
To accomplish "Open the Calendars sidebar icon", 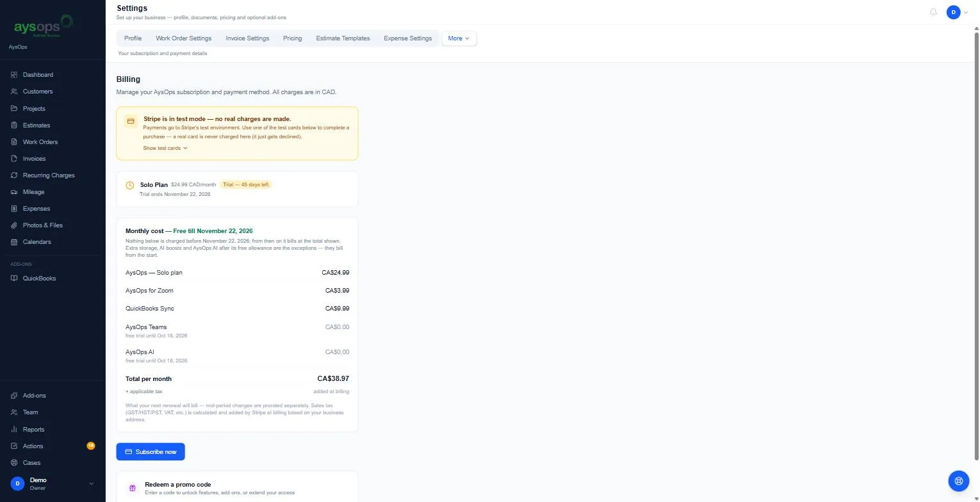I will [14, 242].
